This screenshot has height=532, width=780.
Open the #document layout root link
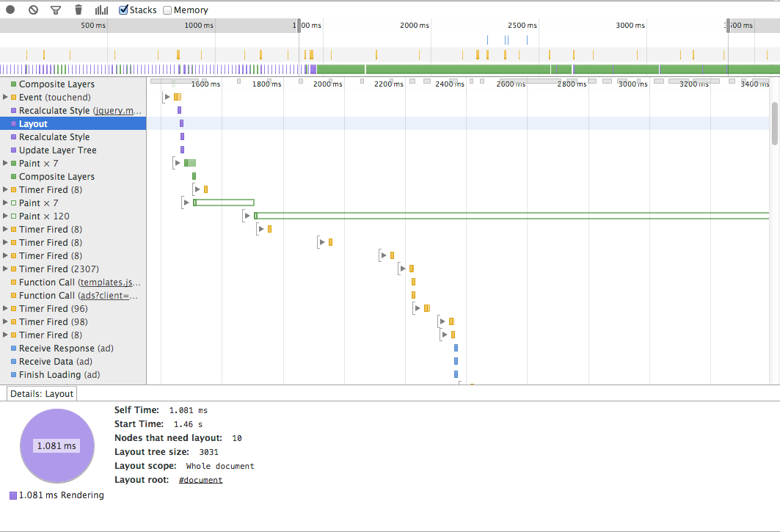point(200,480)
